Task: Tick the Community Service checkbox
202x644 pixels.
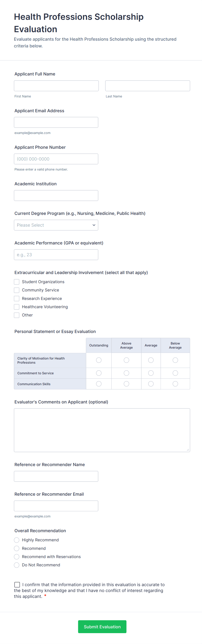Action: pyautogui.click(x=17, y=290)
